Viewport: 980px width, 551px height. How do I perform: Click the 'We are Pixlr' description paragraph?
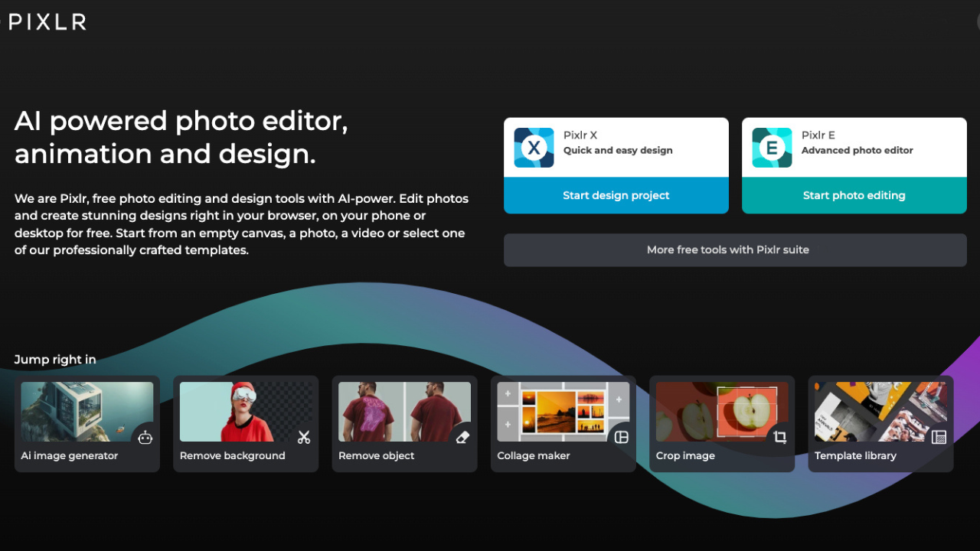coord(241,224)
